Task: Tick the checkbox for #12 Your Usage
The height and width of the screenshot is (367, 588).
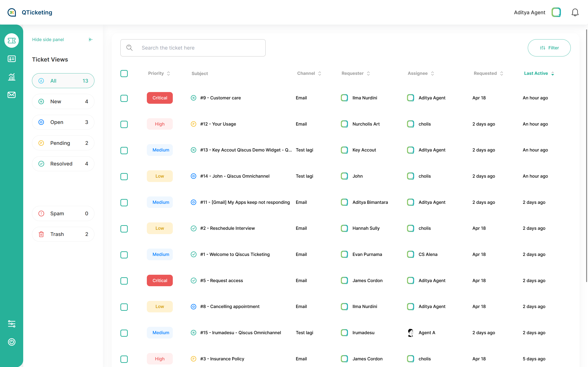Action: [x=124, y=124]
